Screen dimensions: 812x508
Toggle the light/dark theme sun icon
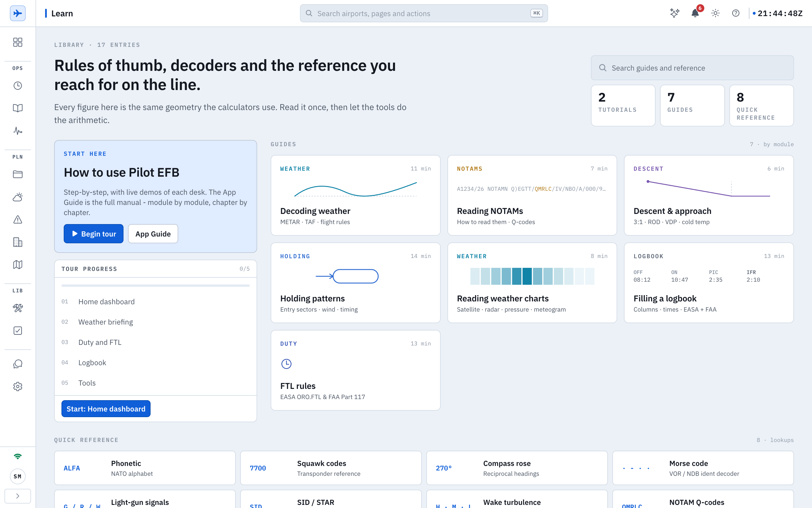coord(715,14)
